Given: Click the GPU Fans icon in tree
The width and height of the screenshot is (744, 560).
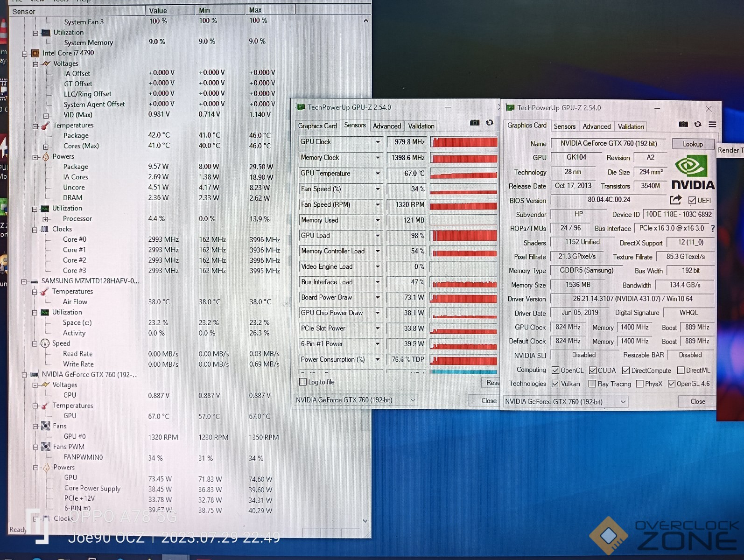Looking at the screenshot, I should [46, 426].
